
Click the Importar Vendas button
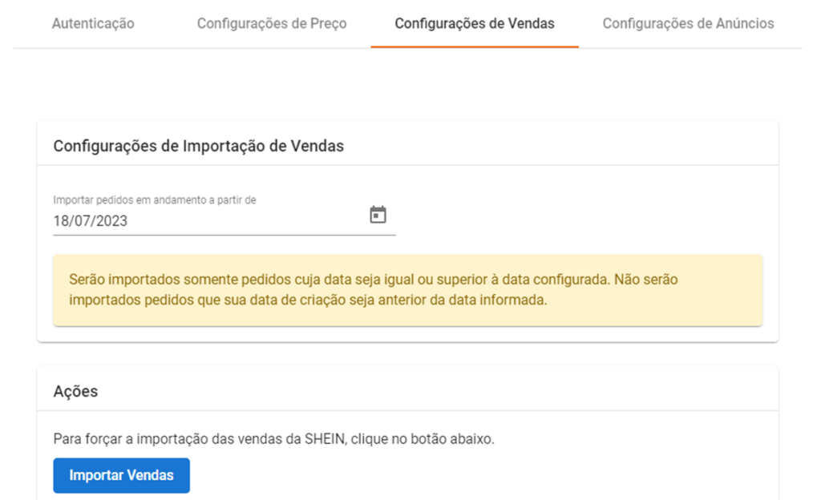click(122, 475)
